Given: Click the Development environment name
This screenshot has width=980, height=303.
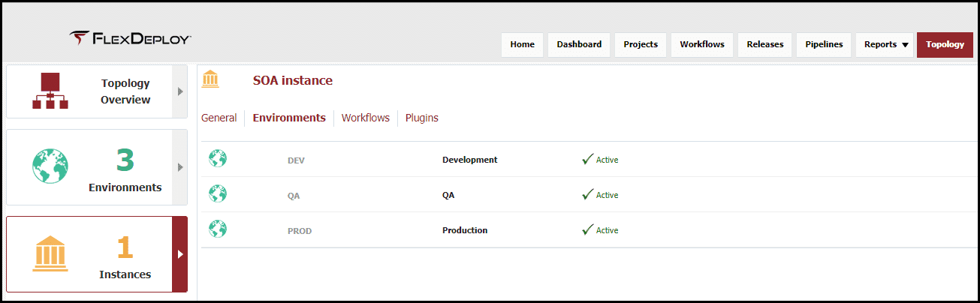Looking at the screenshot, I should [x=470, y=160].
